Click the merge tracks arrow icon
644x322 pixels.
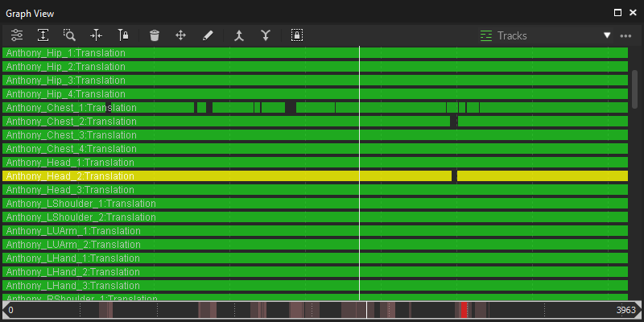[238, 35]
